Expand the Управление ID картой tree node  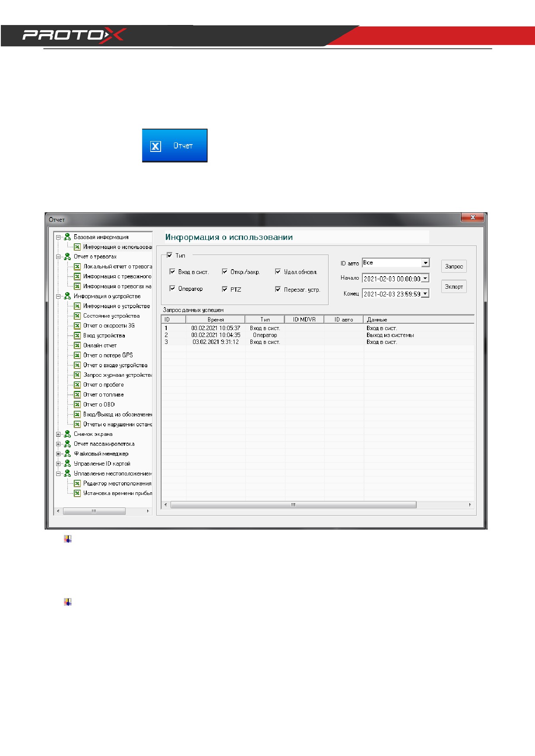tap(58, 464)
